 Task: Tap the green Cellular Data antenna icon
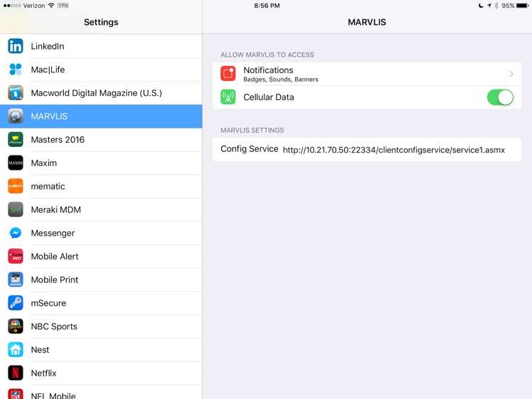tap(228, 97)
